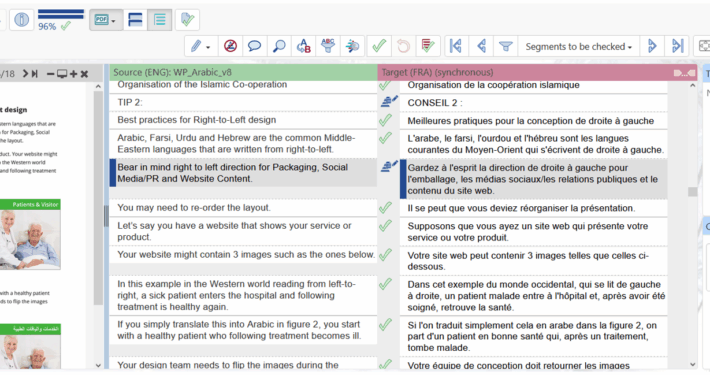Go to the next segment arrow
Viewport: 710px width, 375px height.
coord(652,46)
